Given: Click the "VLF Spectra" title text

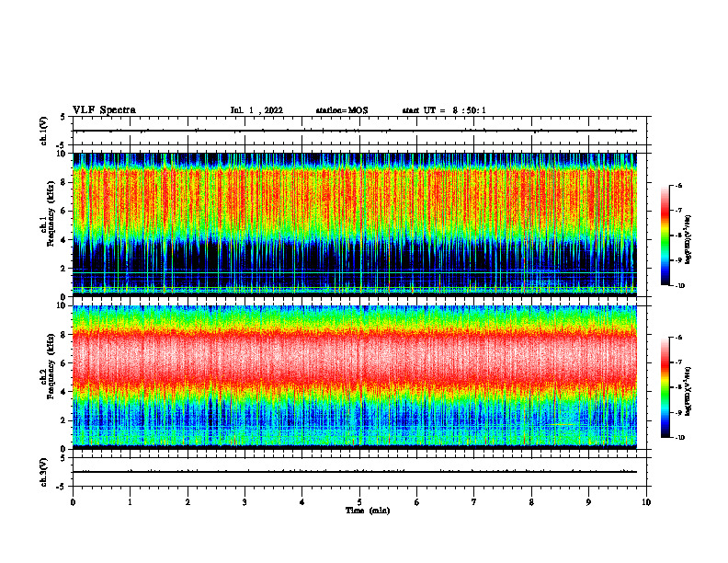Looking at the screenshot, I should tap(104, 110).
